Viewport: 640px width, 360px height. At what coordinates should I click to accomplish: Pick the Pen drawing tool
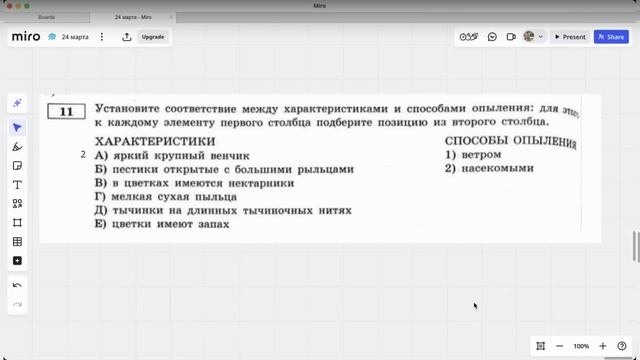tap(17, 147)
